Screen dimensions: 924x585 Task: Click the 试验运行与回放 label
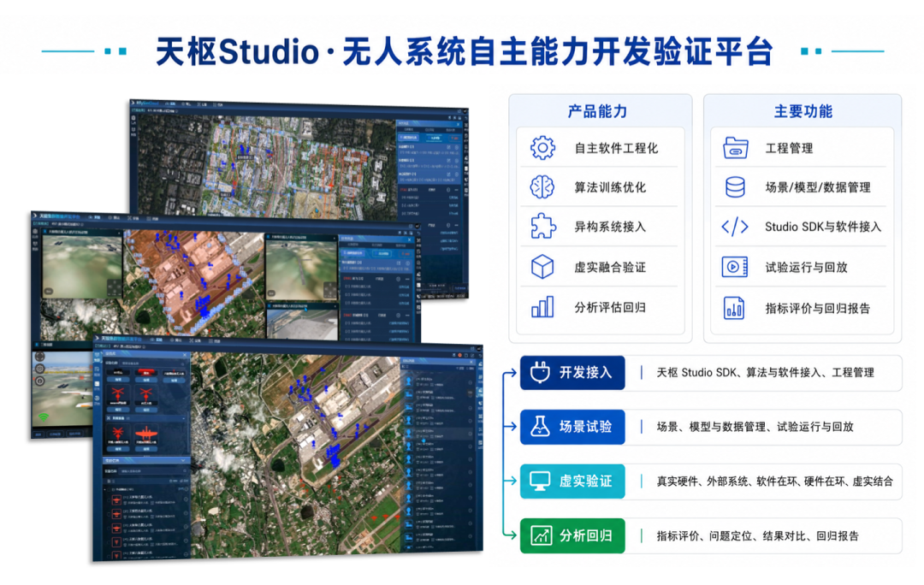click(x=806, y=268)
